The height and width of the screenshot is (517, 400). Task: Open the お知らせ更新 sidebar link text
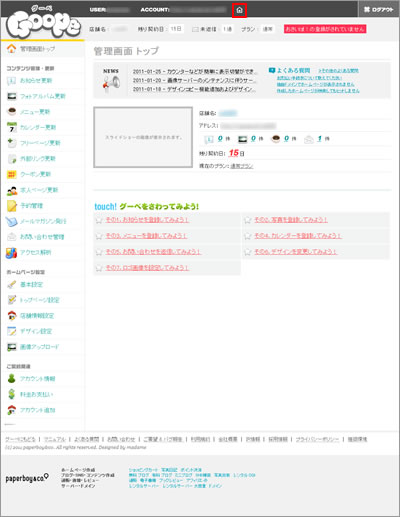click(36, 81)
